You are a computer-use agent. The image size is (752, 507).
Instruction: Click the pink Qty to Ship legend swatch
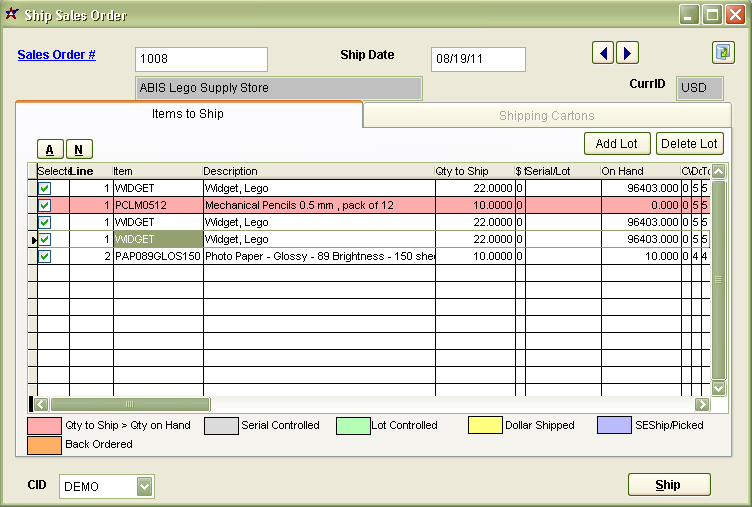(43, 425)
